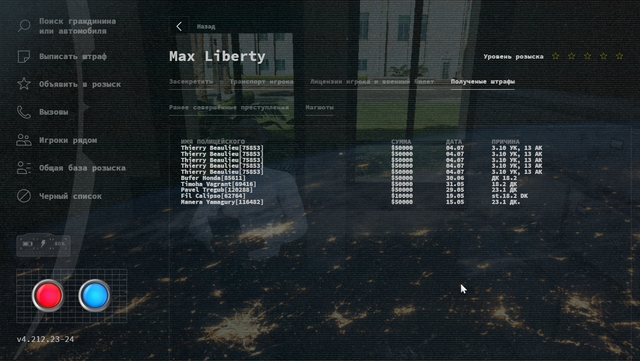The height and width of the screenshot is (361, 640).
Task: Switch to the Магшоты tab
Action: click(x=320, y=107)
